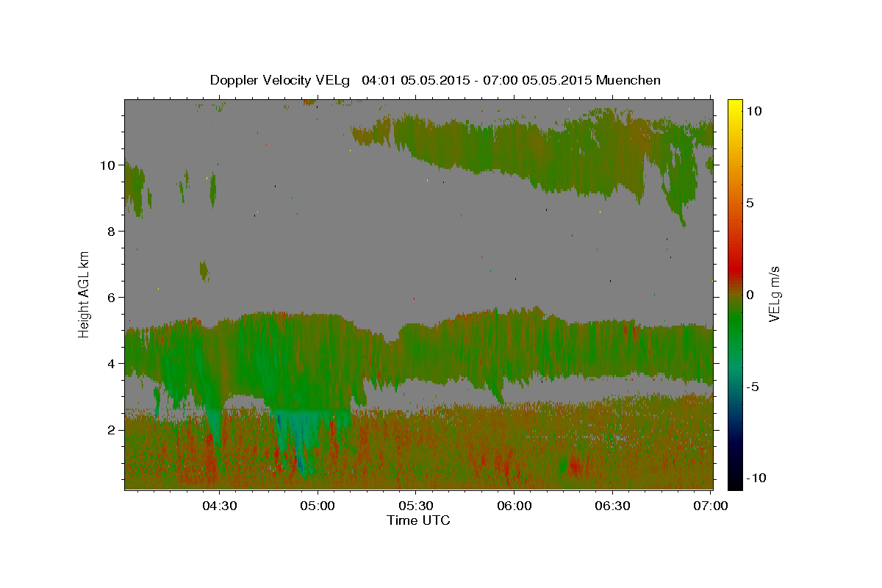882x588 pixels.
Task: Click the 'VELg m/s' colorbar title
Action: tap(775, 294)
